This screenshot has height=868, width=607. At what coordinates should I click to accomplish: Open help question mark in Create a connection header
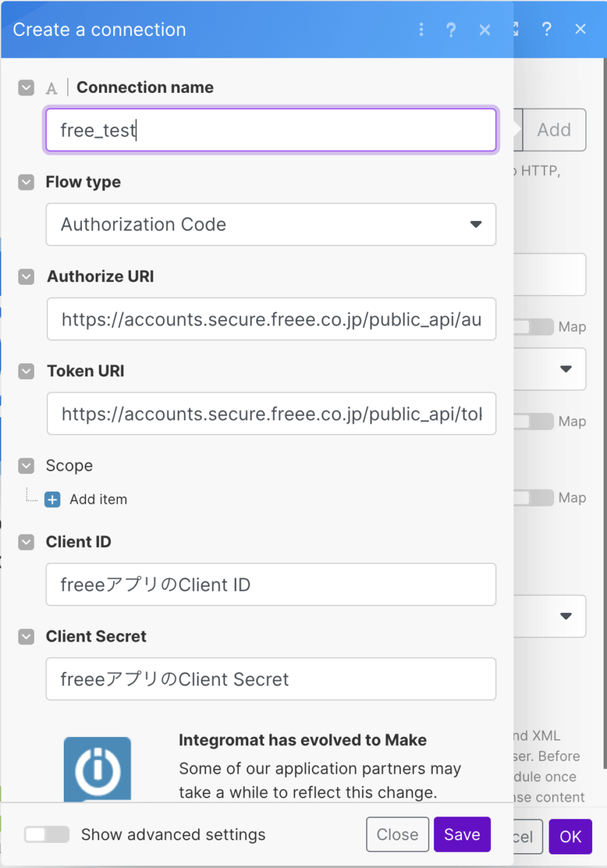coord(451,30)
